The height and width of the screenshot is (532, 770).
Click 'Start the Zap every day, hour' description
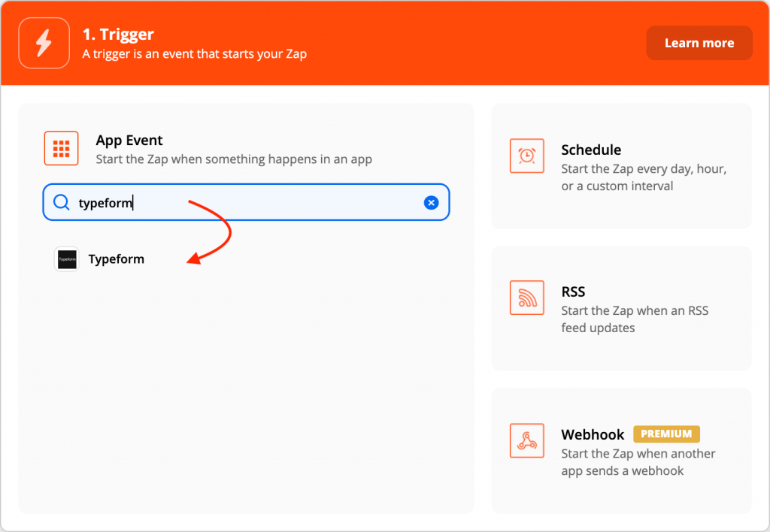(644, 177)
